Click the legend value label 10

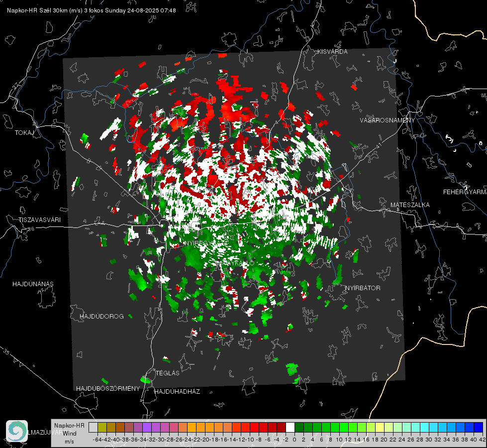[339, 440]
